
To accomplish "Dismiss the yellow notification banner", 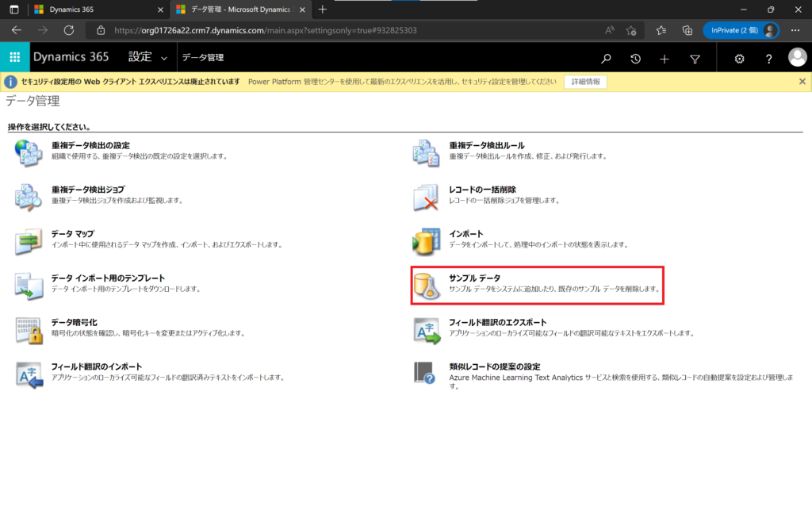I will 802,82.
